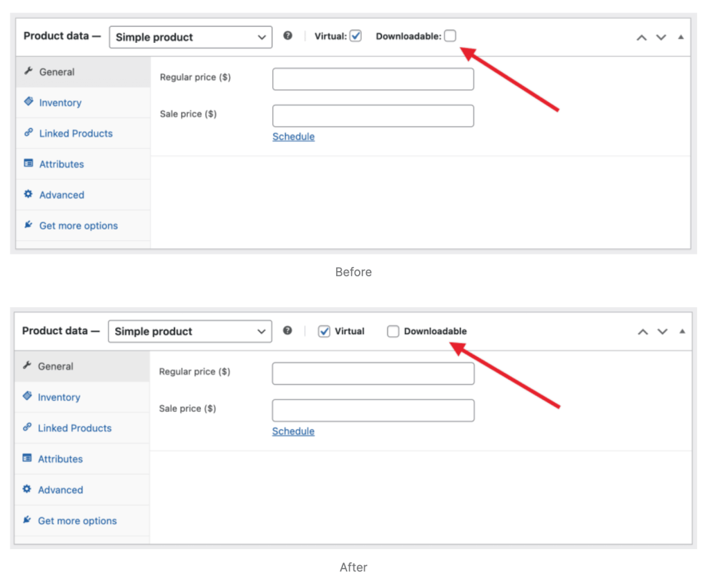Click the Advanced gear icon in the Before panel

tap(28, 195)
